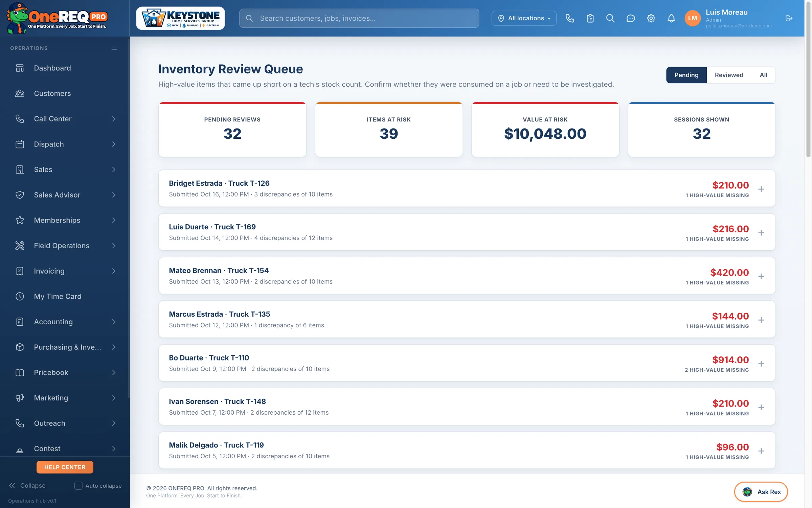The width and height of the screenshot is (812, 508).
Task: Click the Purchasing box icon
Action: [x=20, y=347]
